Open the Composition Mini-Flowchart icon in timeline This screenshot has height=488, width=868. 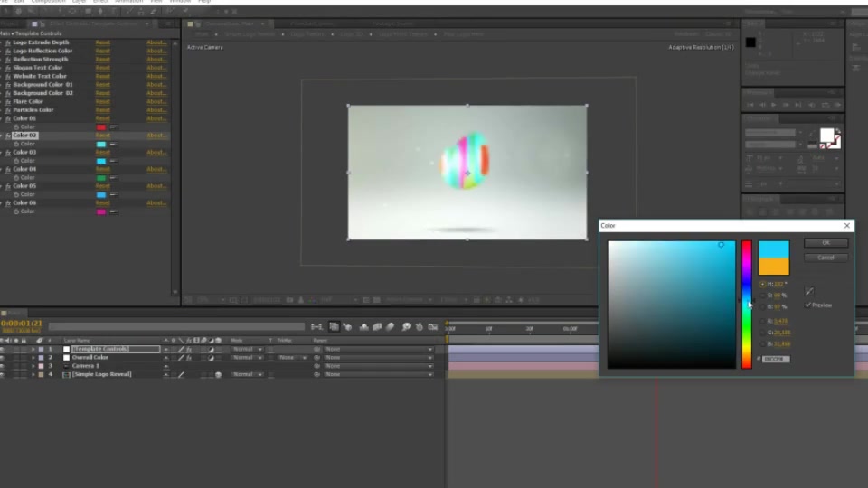[316, 327]
